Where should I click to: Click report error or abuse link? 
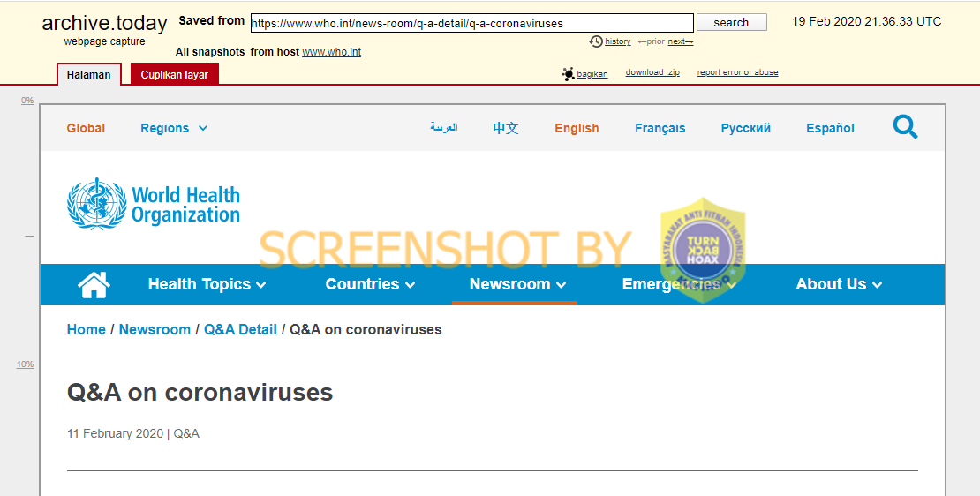click(x=737, y=72)
